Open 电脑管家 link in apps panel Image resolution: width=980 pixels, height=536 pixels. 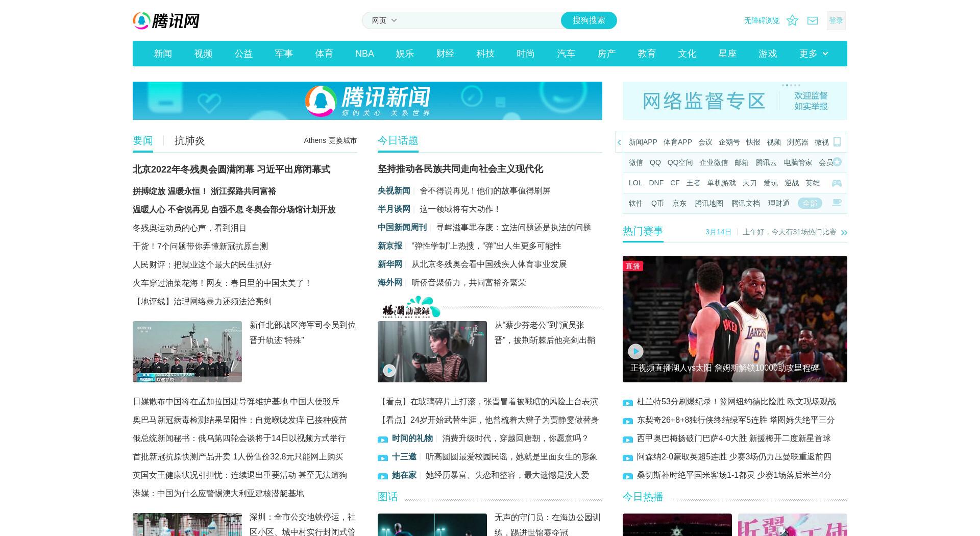click(x=798, y=163)
